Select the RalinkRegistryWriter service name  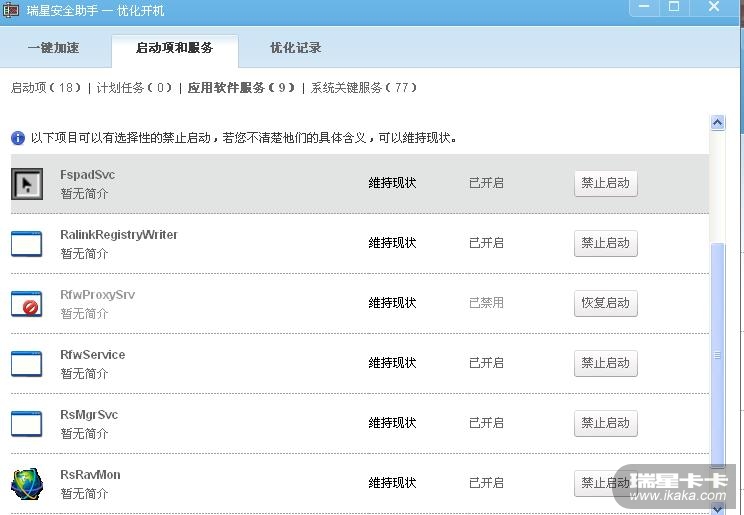(x=119, y=234)
